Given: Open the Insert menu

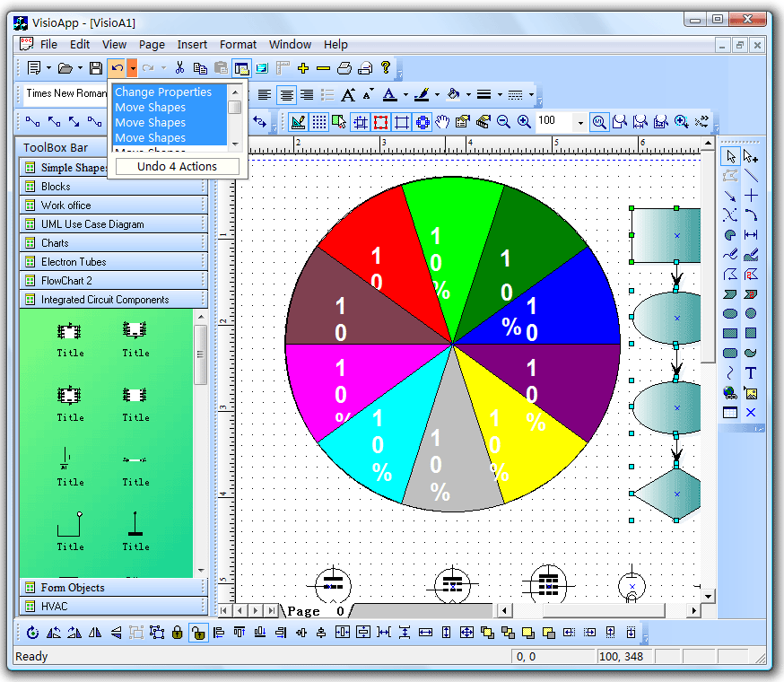Looking at the screenshot, I should pyautogui.click(x=192, y=45).
